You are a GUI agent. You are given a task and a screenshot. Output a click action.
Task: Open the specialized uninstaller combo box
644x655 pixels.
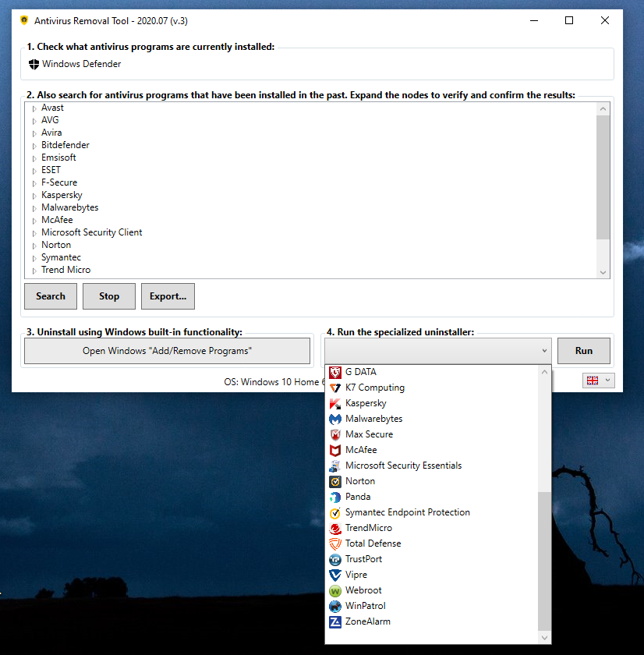click(x=438, y=351)
